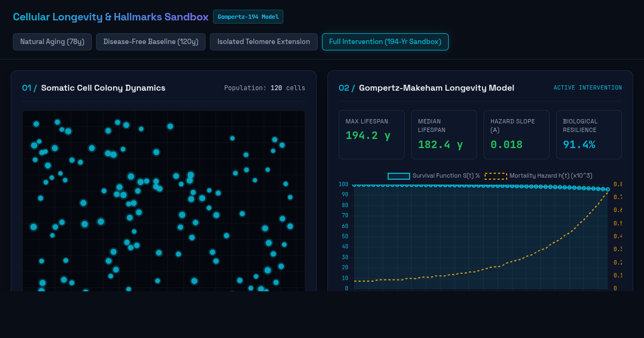The width and height of the screenshot is (644, 338).
Task: Click the Hazard Slope 0.018 value
Action: [507, 144]
